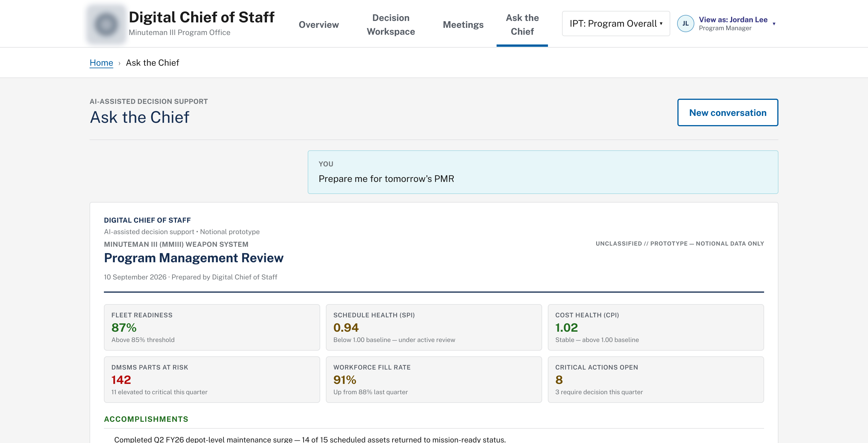Expand the View as Jordan Lee menu arrow
Viewport: 868px width, 443px height.
coord(774,24)
